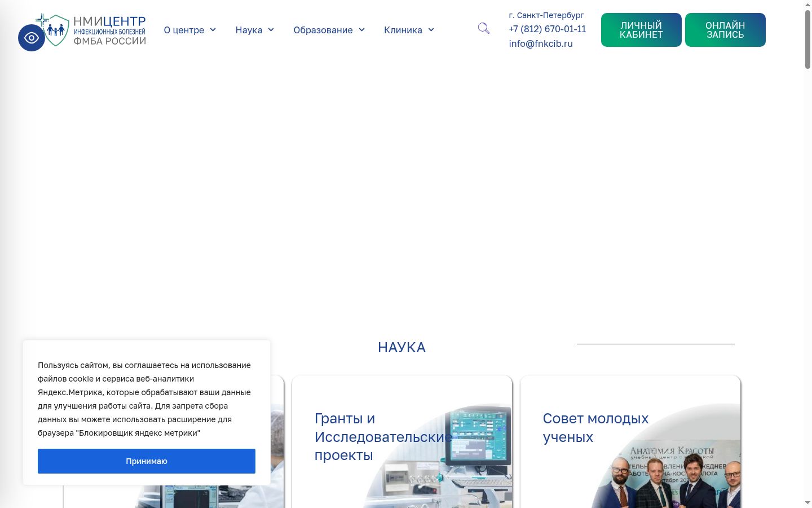Screen dimensions: 812x508
Task: Click the Личный кабинет button
Action: [x=641, y=30]
